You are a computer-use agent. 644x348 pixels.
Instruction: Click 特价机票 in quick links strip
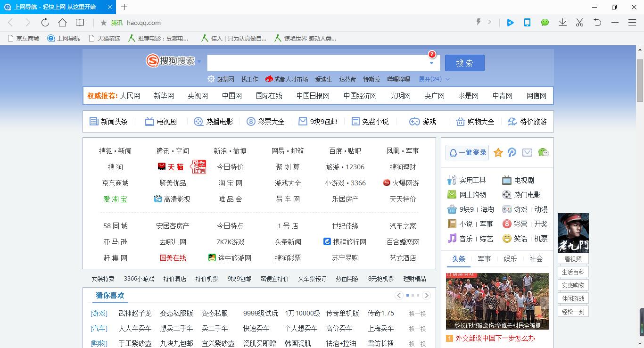point(207,279)
